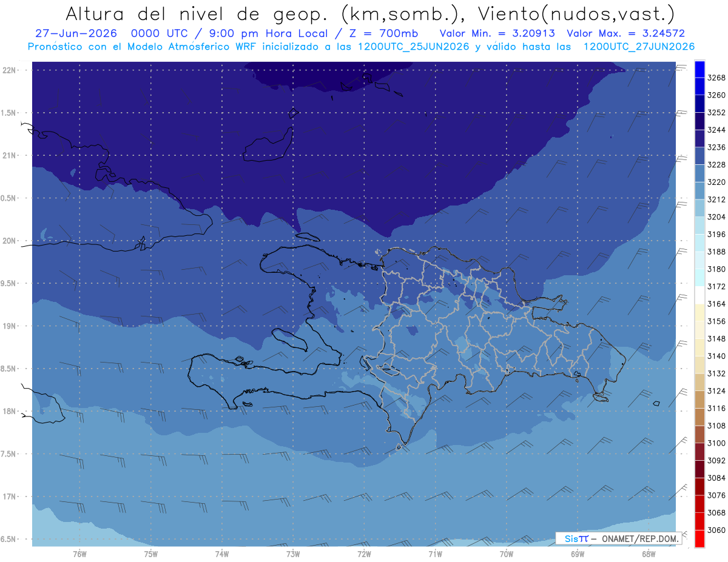Click the legend value '3268'

716,78
